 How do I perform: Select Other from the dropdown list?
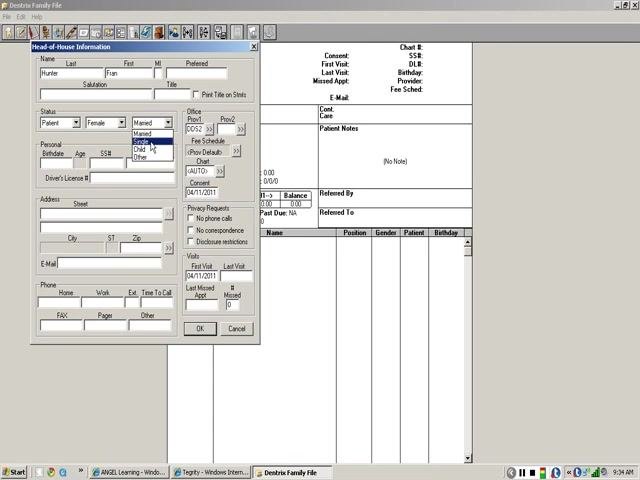(x=153, y=157)
